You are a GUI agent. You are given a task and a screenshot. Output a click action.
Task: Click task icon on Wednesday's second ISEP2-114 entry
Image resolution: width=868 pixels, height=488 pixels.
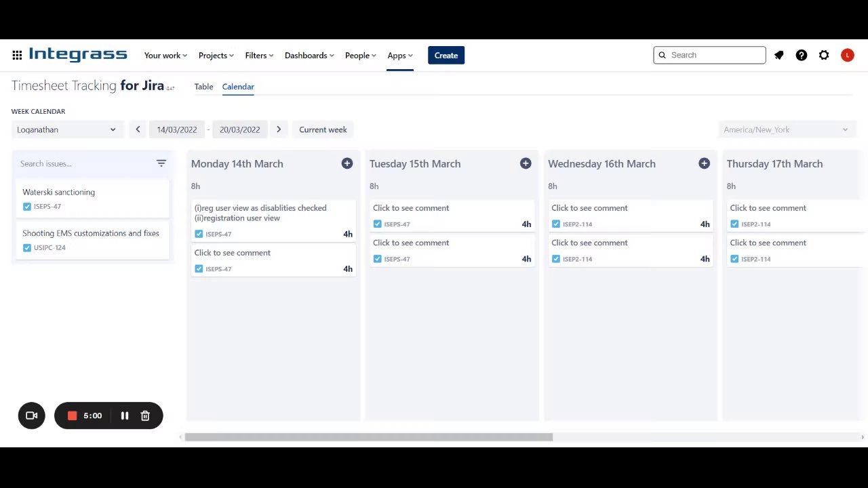(x=556, y=259)
